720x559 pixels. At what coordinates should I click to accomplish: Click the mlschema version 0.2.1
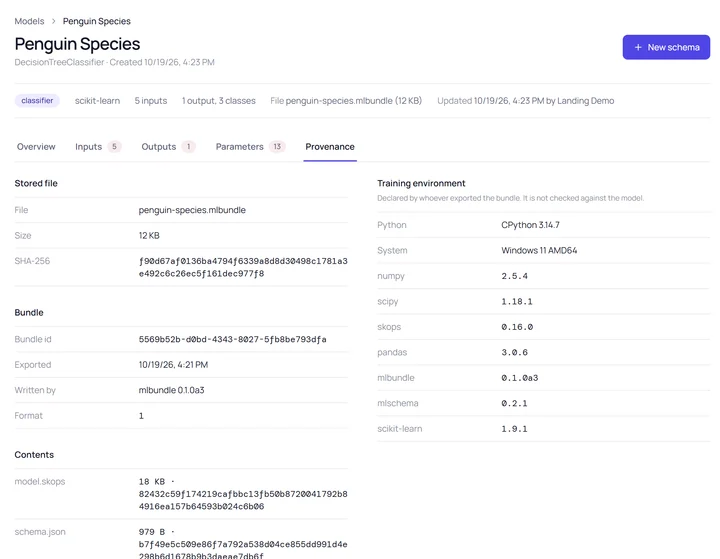[x=514, y=403]
